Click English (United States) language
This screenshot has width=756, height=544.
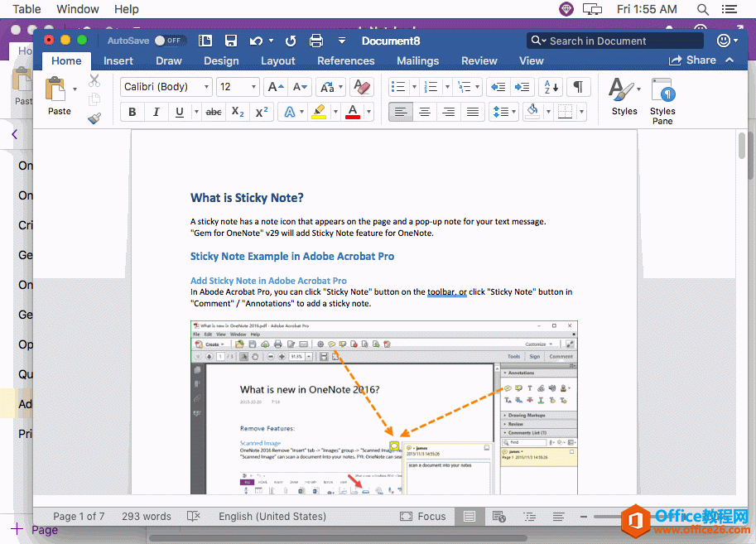click(x=272, y=517)
